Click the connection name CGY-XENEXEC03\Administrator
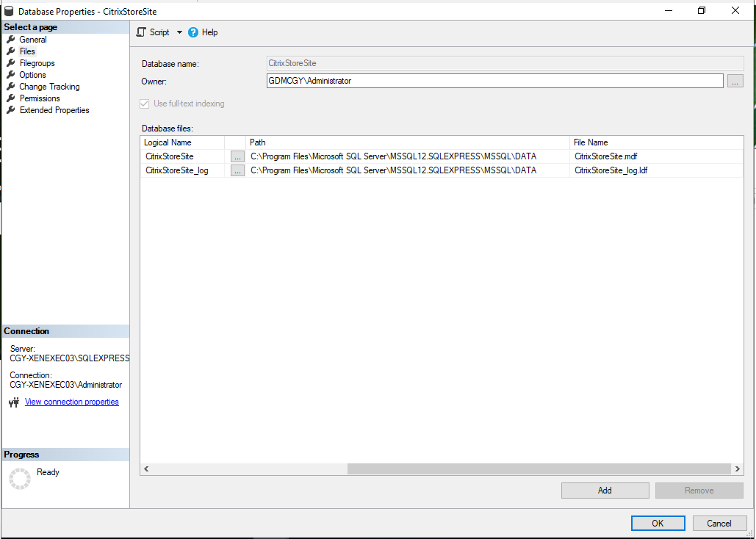Screen dimensions: 756x539 click(65, 385)
